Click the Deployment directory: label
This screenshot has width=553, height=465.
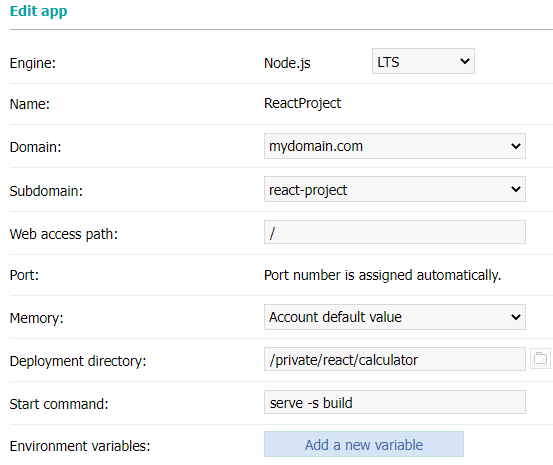point(78,361)
